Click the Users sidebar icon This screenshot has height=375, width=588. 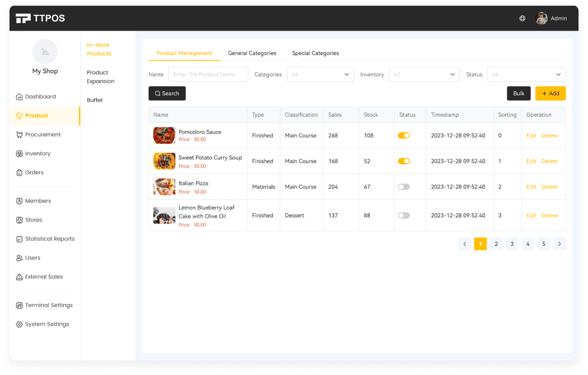click(19, 258)
